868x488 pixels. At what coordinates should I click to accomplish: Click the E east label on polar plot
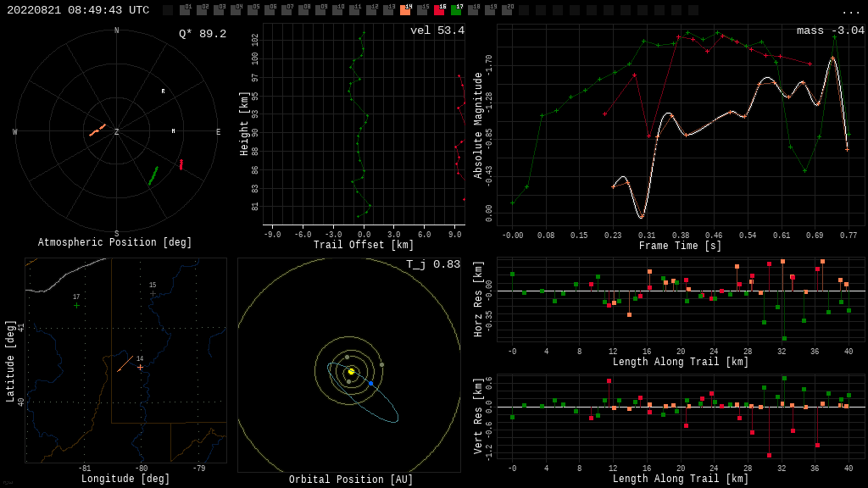click(x=218, y=131)
